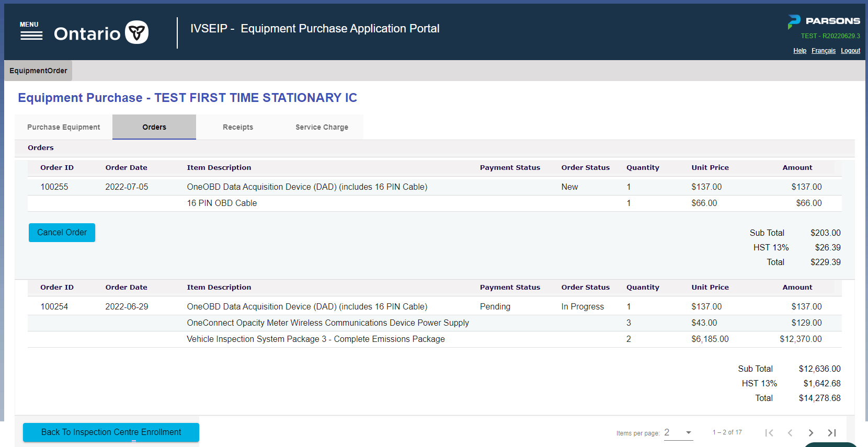Click the 1 – 2 of 17 page range label
This screenshot has width=868, height=447.
(727, 432)
